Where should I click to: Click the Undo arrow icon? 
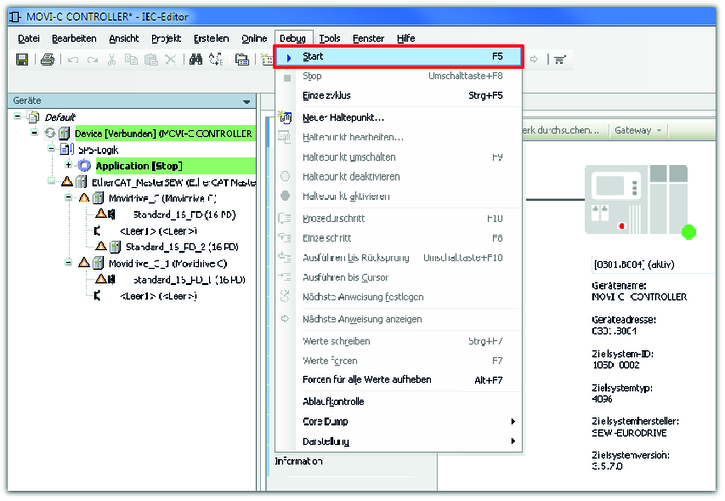click(x=73, y=60)
